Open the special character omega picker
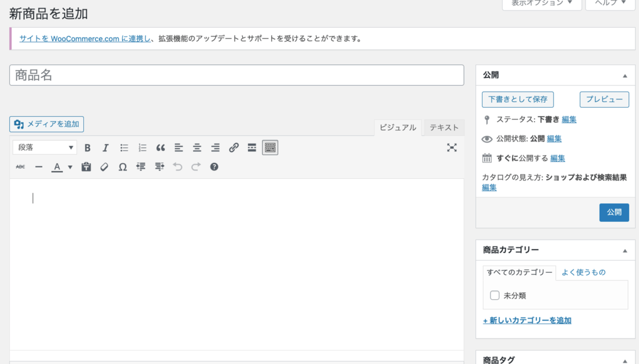 [123, 167]
